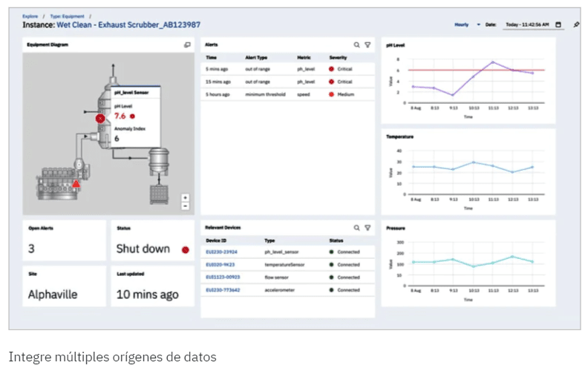The image size is (588, 371).
Task: Sort alerts by the Alert Type column
Action: pyautogui.click(x=256, y=58)
